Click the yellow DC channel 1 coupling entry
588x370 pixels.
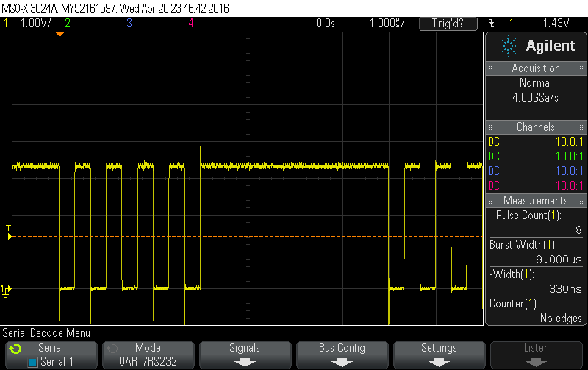494,141
